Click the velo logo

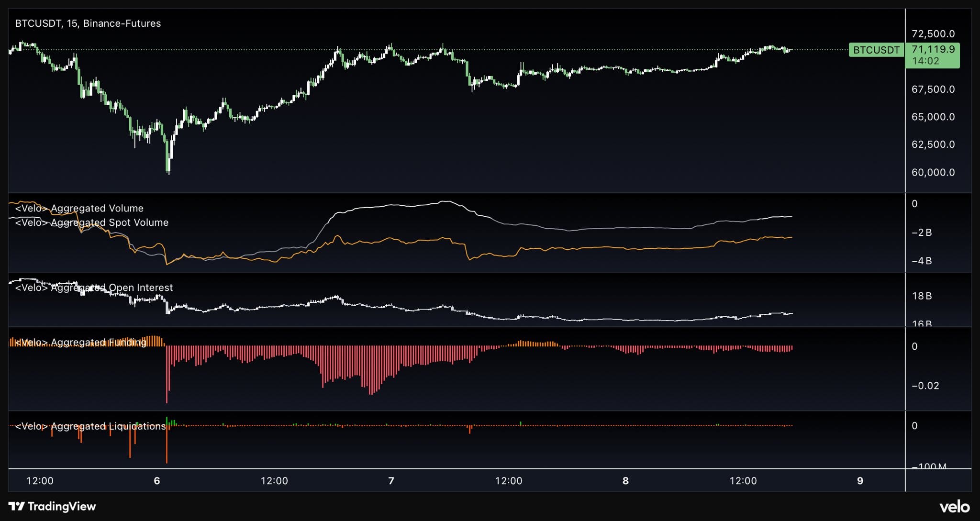tap(954, 507)
